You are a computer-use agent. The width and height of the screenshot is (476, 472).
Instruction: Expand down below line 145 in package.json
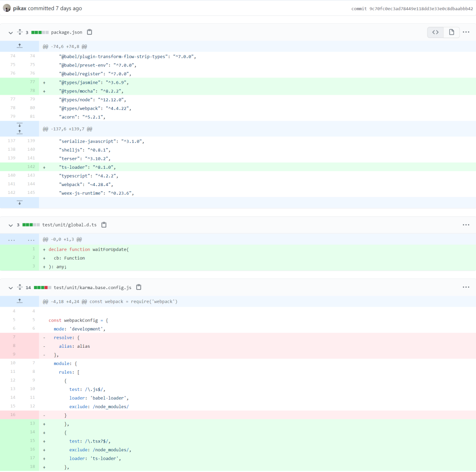tap(19, 202)
